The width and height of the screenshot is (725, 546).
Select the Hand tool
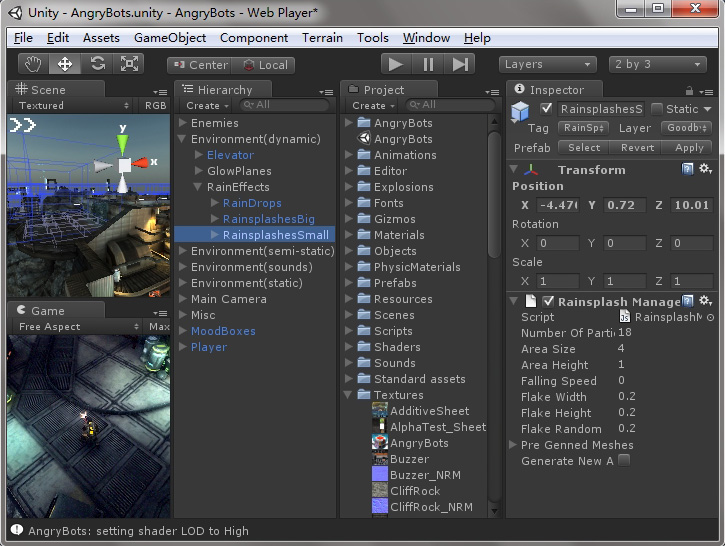tap(33, 64)
